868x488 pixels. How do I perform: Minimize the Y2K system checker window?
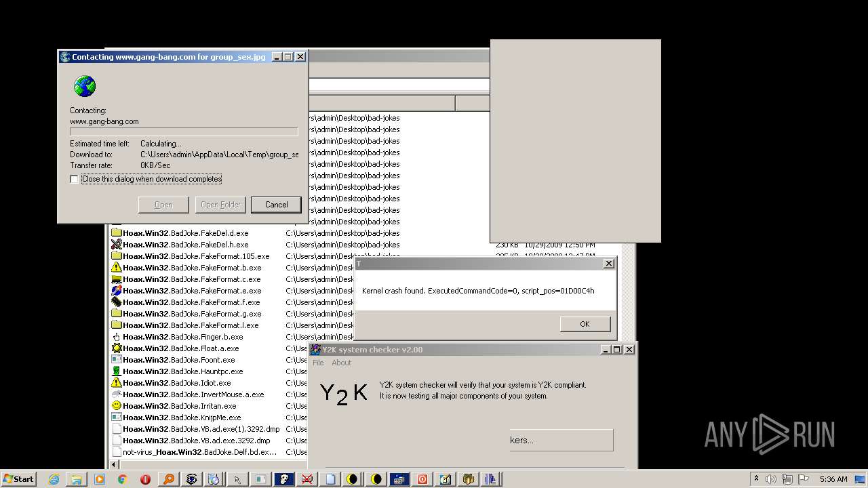pyautogui.click(x=606, y=350)
